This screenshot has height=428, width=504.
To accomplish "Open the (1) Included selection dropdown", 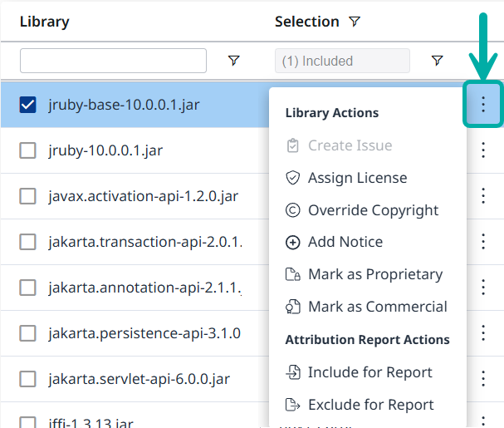I will point(342,61).
